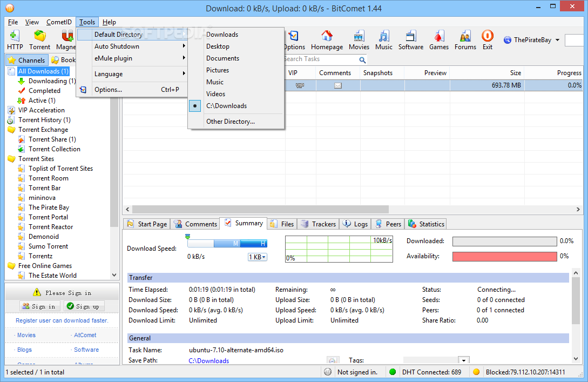The height and width of the screenshot is (382, 588).
Task: Switch to the Statistics tab
Action: [426, 224]
